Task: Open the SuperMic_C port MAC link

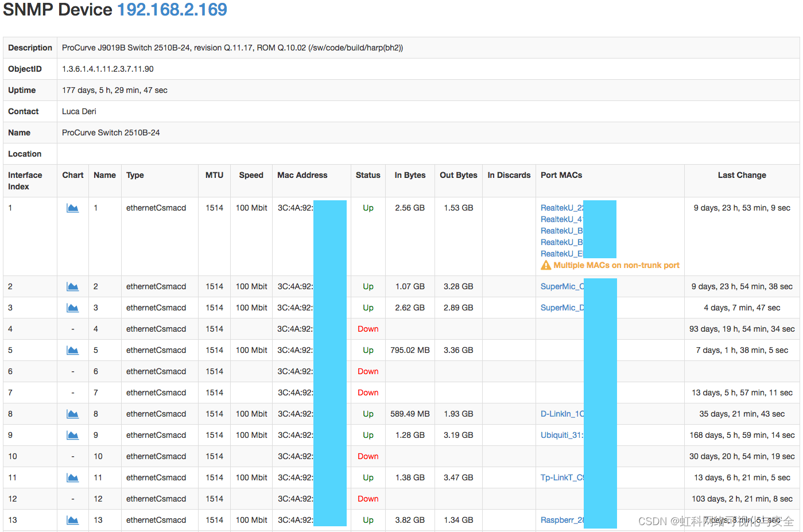Action: point(563,286)
